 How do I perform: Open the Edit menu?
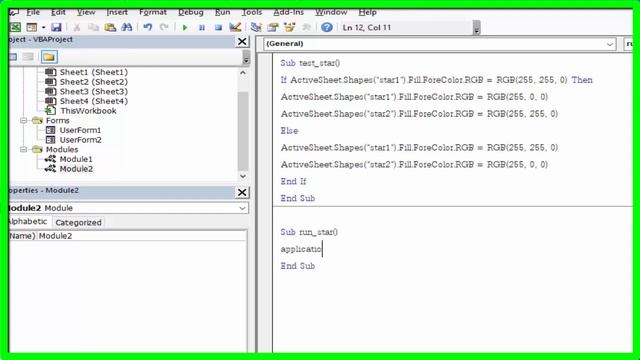[x=58, y=12]
